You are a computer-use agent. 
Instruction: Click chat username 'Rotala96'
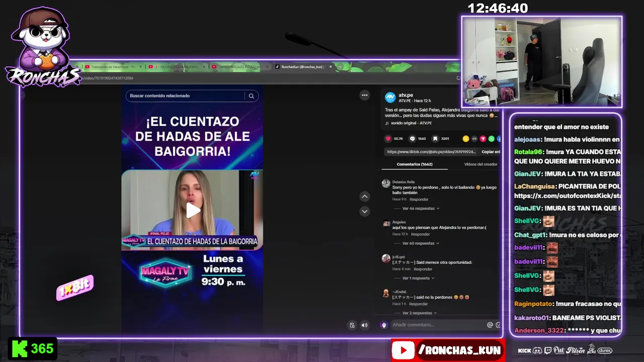(528, 152)
